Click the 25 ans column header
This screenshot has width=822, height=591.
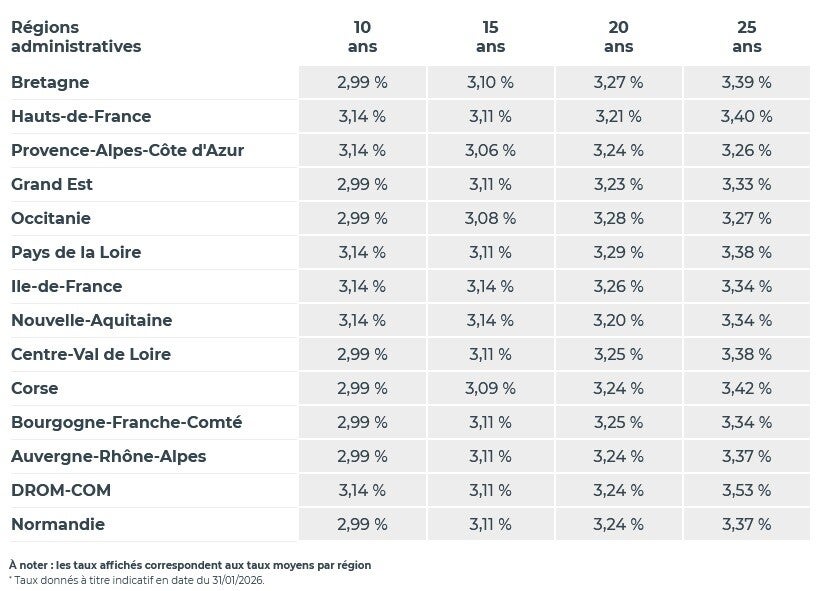pyautogui.click(x=746, y=37)
